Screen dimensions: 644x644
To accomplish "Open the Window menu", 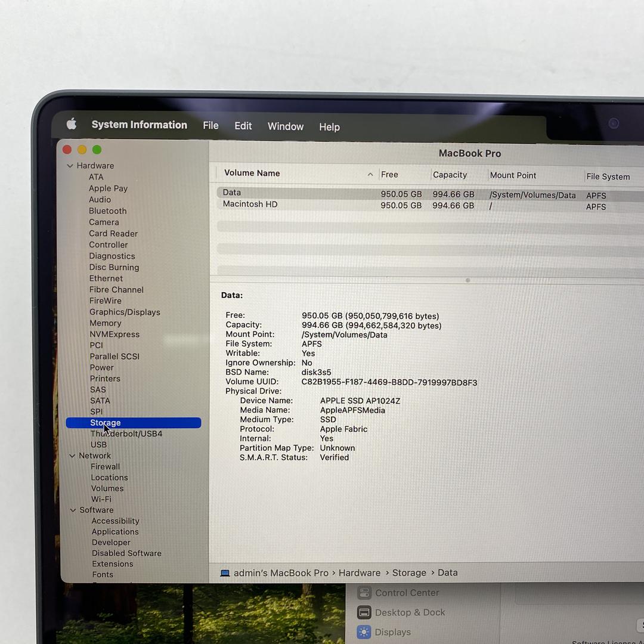I will (285, 126).
